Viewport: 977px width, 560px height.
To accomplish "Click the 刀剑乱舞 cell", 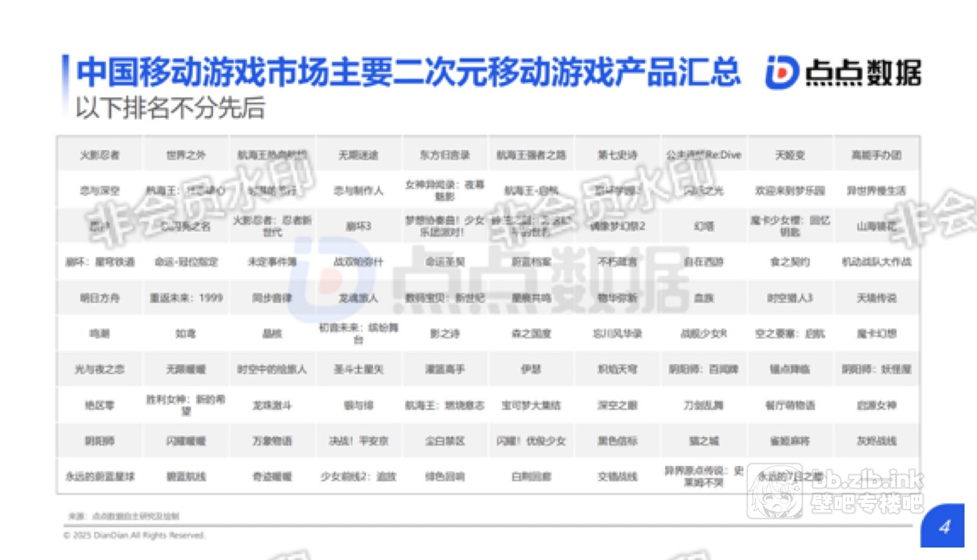I will click(x=704, y=405).
